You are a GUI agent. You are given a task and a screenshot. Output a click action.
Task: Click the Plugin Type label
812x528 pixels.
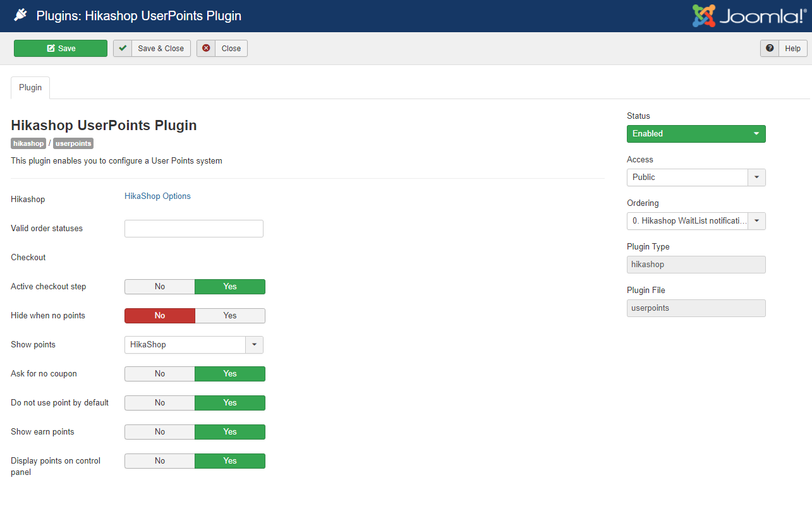648,247
